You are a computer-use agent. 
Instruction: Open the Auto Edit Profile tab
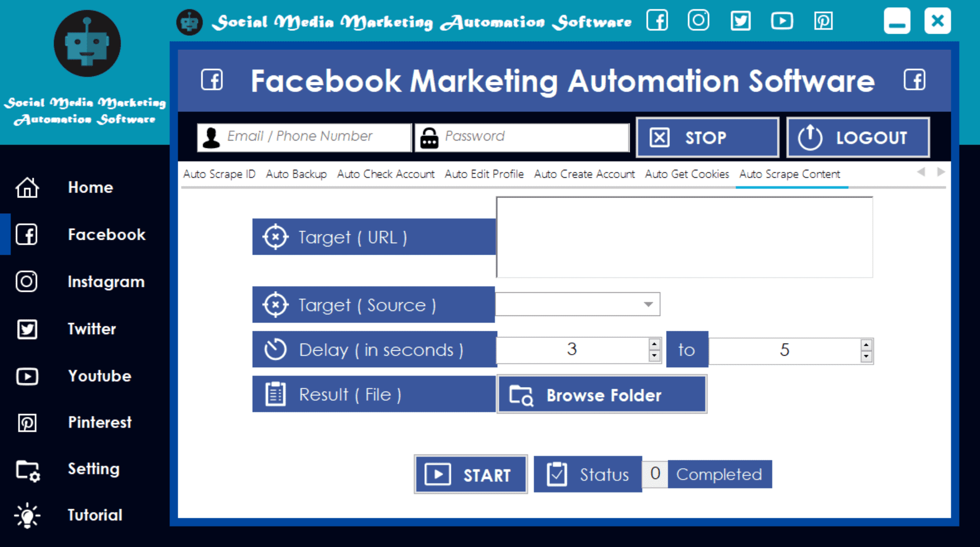[x=484, y=174]
